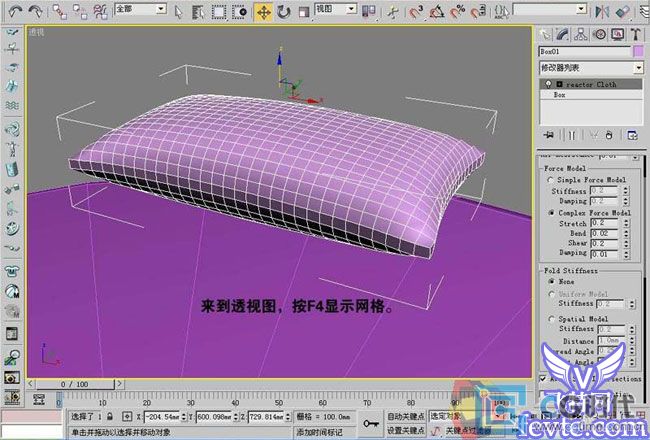This screenshot has height=440, width=650.
Task: Select the Select and Link tool
Action: pyautogui.click(x=59, y=12)
